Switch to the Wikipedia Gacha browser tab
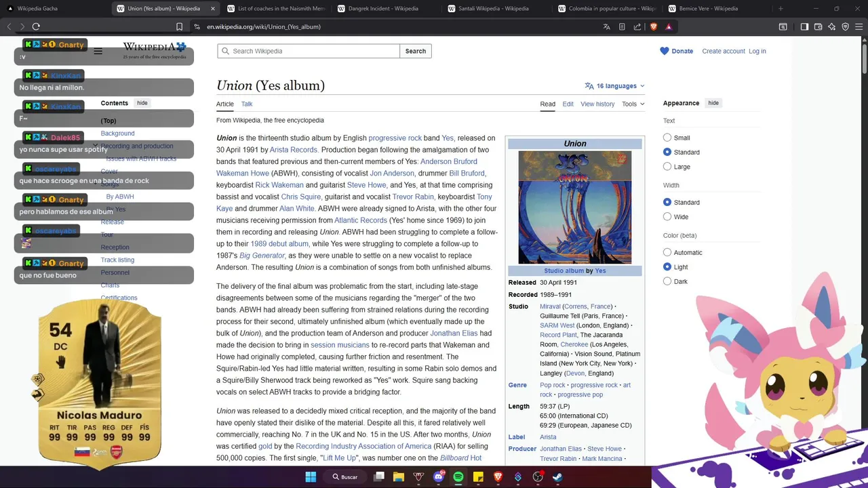This screenshot has width=868, height=488. pos(56,9)
